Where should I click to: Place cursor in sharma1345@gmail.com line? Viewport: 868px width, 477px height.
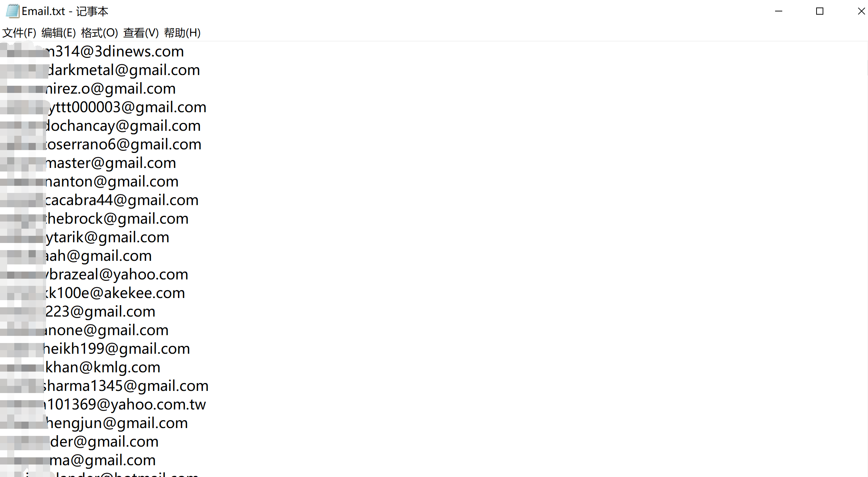pyautogui.click(x=126, y=386)
